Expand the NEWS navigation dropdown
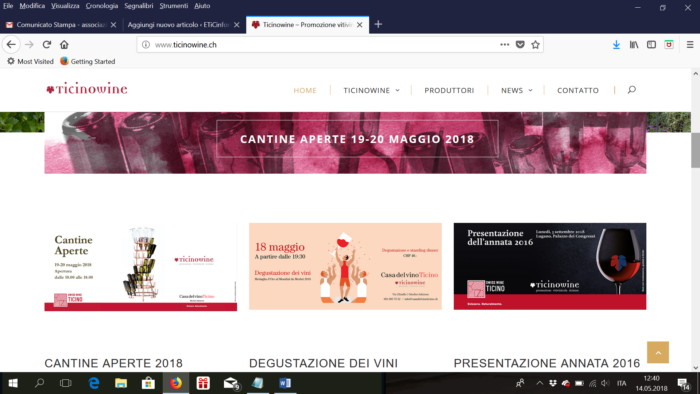This screenshot has height=394, width=700. click(517, 90)
